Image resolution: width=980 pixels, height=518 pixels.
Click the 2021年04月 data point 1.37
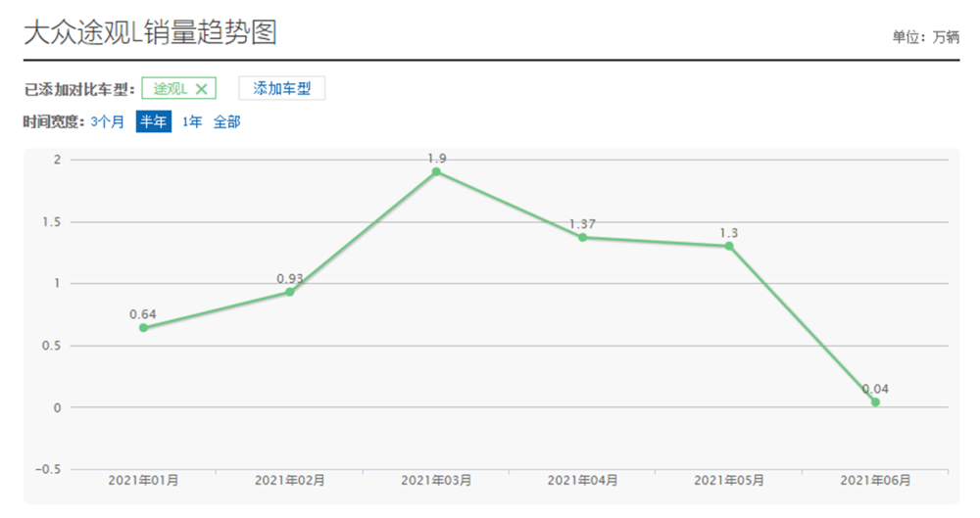click(582, 237)
